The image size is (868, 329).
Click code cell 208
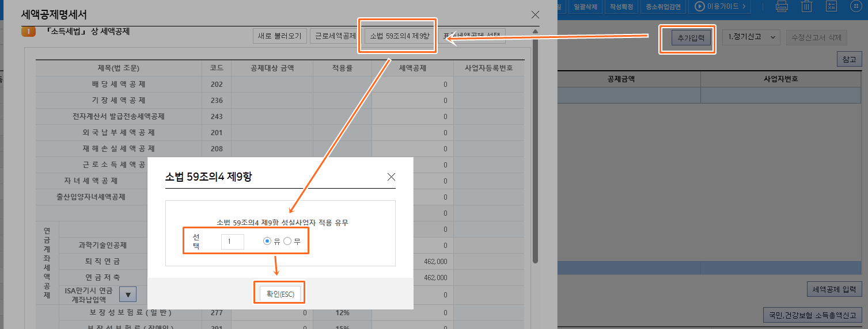[x=217, y=148]
